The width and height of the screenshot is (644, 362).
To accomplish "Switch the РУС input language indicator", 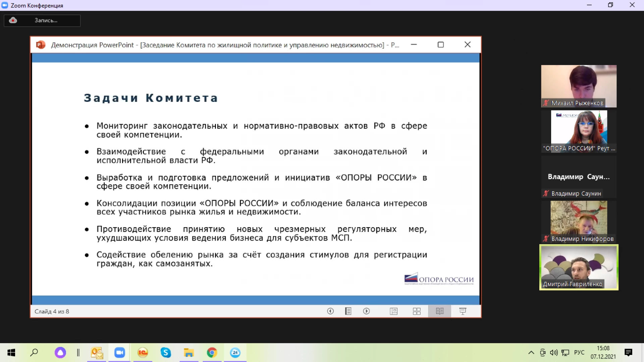I will [x=579, y=353].
